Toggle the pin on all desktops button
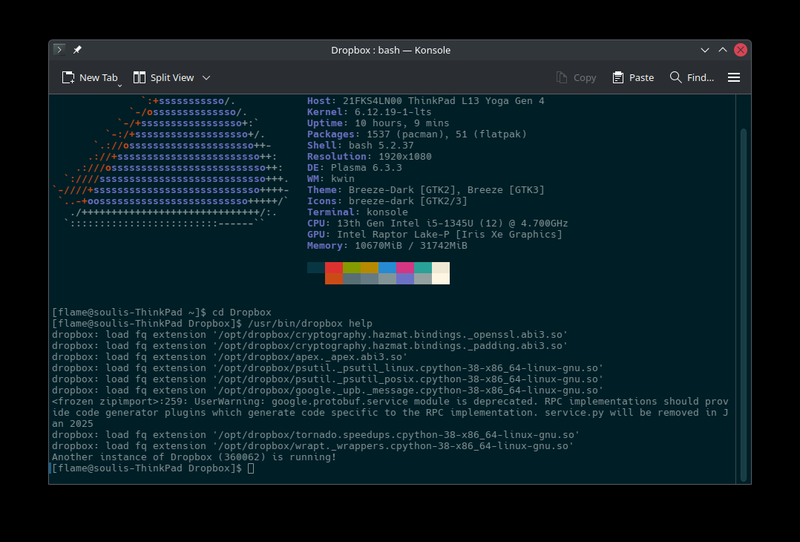The height and width of the screenshot is (542, 800). (x=78, y=50)
